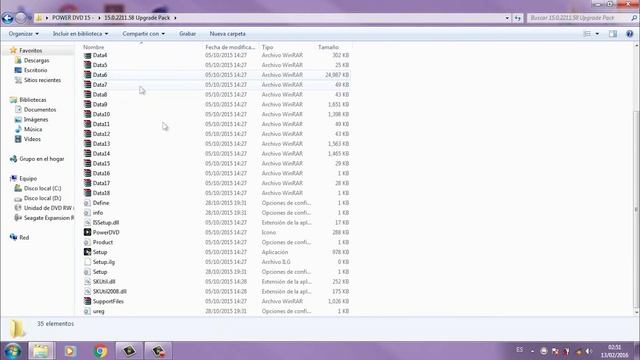Open Vídeos library
640x360 pixels.
pos(32,139)
